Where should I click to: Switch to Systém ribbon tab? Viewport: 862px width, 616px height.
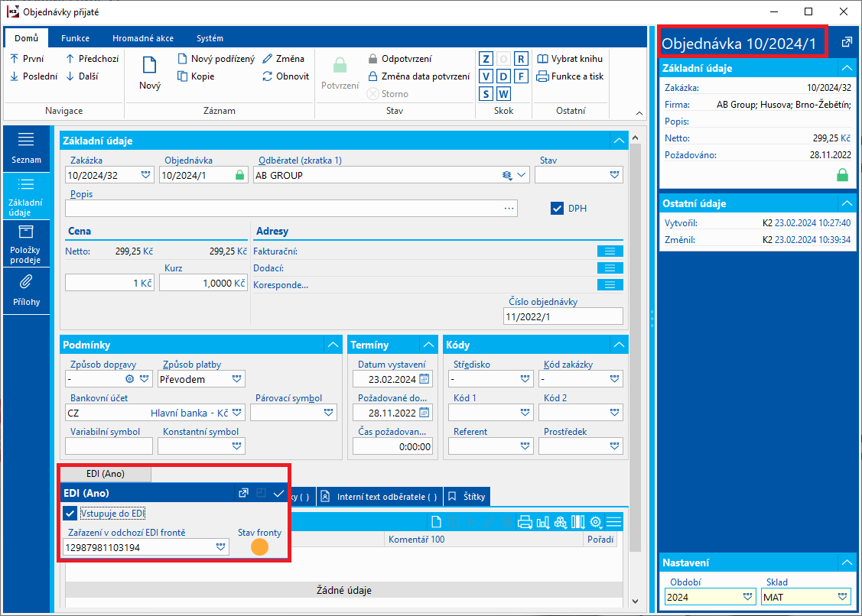pos(210,38)
